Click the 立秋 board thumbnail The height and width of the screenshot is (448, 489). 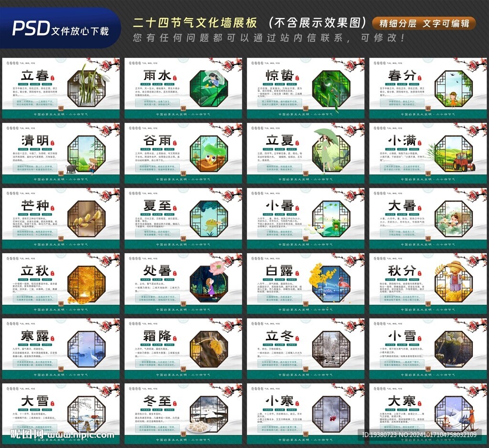[61, 283]
